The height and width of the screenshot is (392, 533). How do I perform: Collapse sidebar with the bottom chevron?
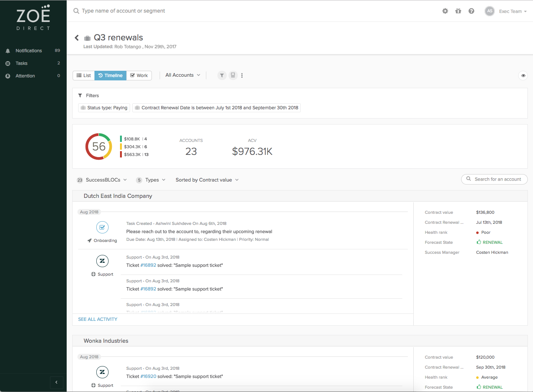[x=57, y=382]
